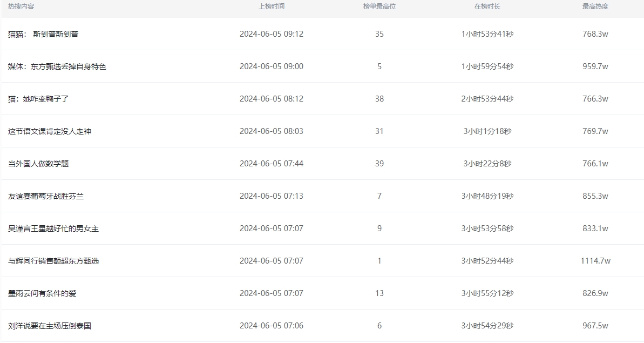Select the topic 与辉同行销售额超东方甄选
644x343 pixels.
point(53,261)
